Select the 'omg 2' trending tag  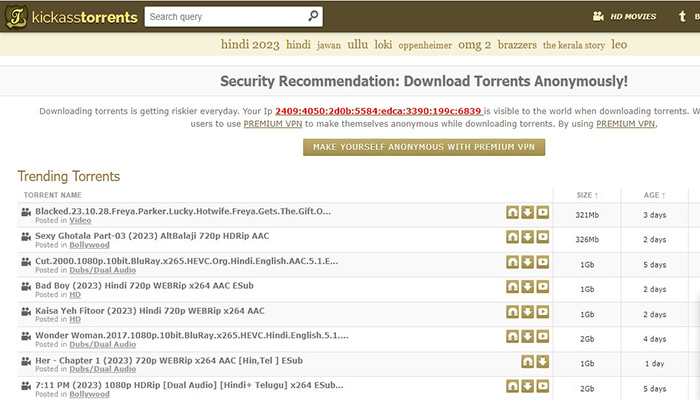pyautogui.click(x=475, y=45)
